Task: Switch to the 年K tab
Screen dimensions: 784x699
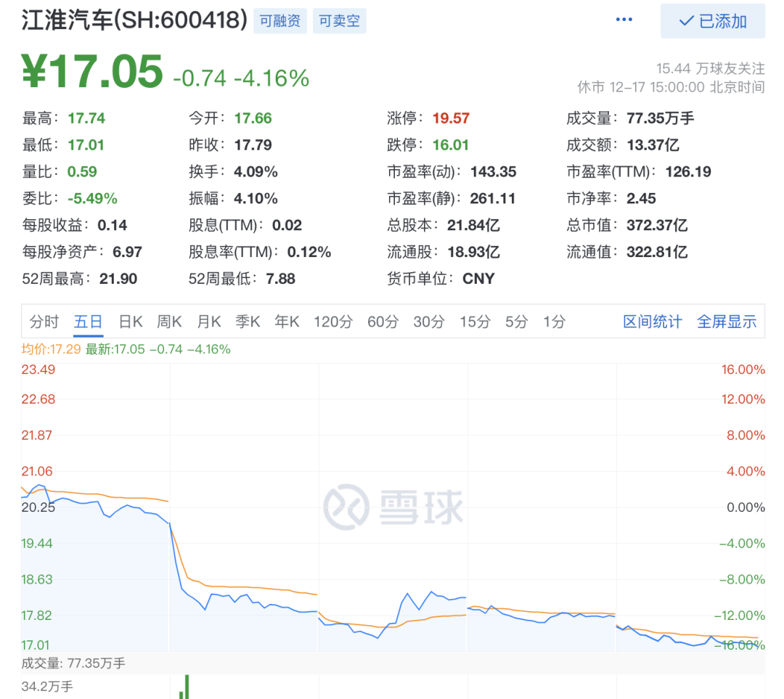Action: coord(287,322)
